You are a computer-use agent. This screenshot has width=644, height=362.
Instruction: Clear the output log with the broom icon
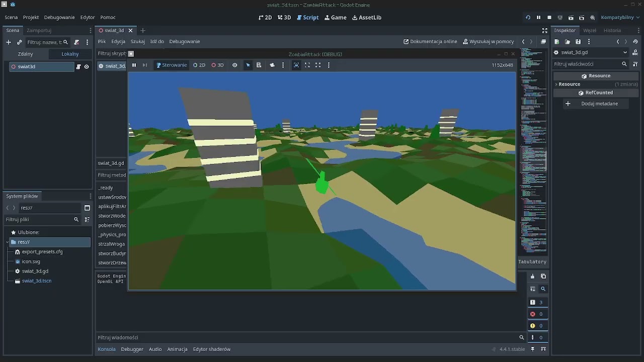[x=532, y=277]
